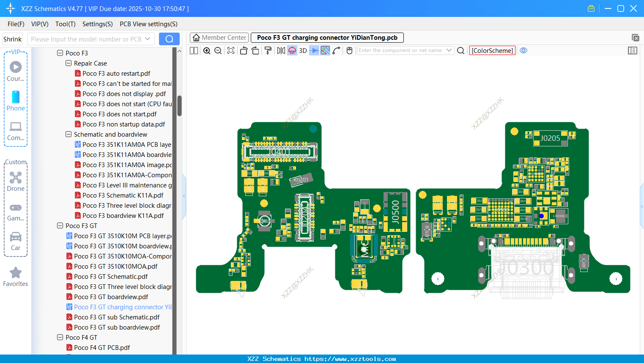This screenshot has width=644, height=363.
Task: Click the zoom out magnifier icon
Action: (218, 51)
